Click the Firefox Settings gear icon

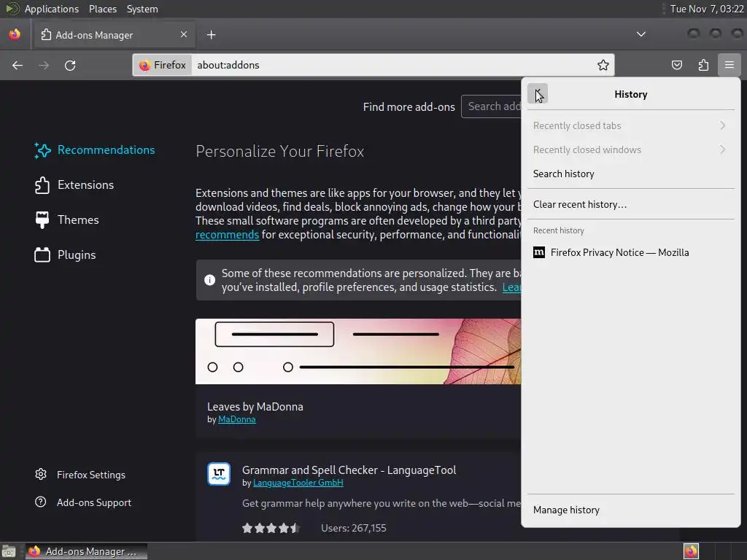pyautogui.click(x=41, y=474)
